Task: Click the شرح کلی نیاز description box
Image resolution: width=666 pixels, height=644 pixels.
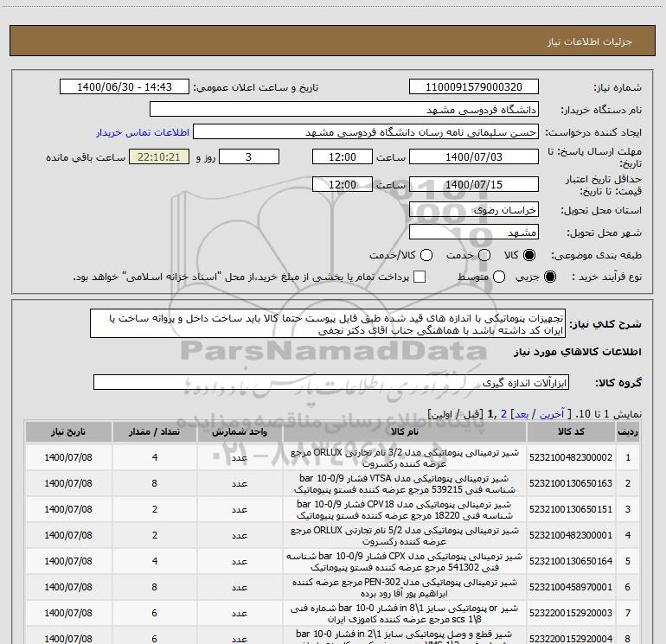Action: pos(328,324)
